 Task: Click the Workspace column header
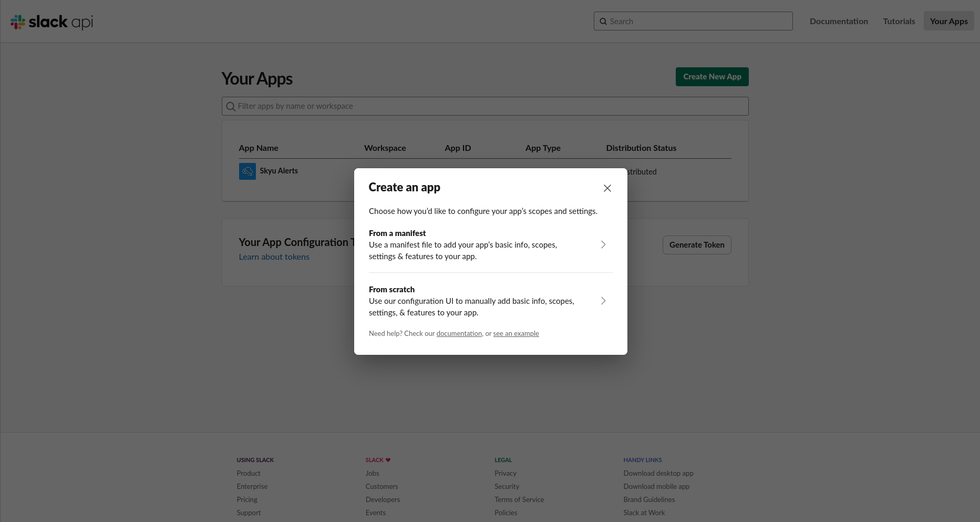(x=385, y=148)
